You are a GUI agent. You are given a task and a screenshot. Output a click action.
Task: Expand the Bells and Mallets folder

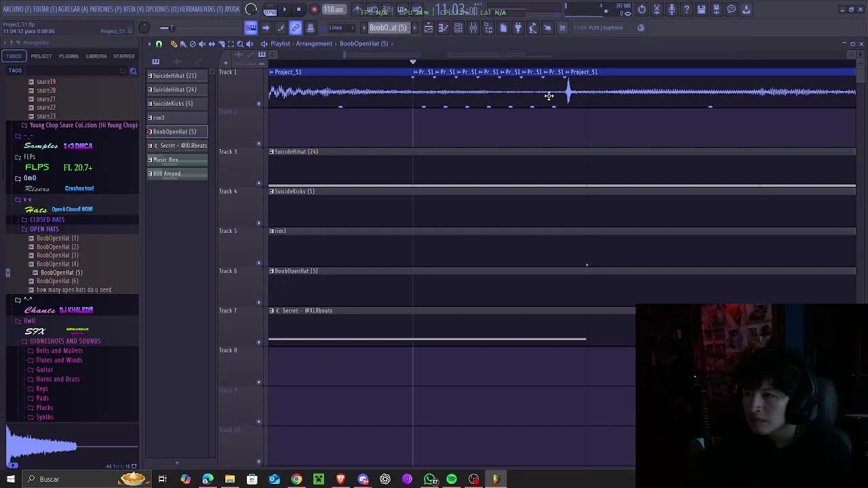(x=59, y=351)
